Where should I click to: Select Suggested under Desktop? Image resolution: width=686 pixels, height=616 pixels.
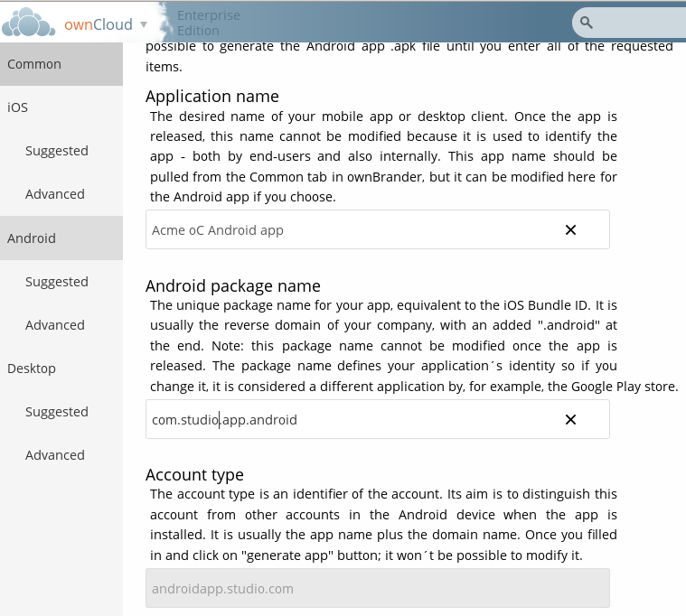[x=57, y=412]
